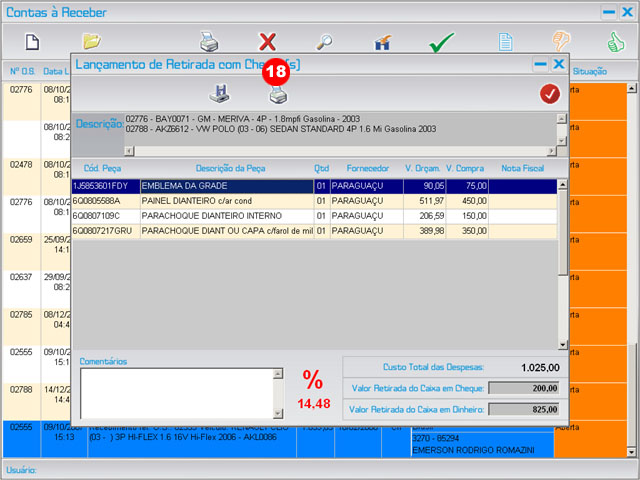Click the down arrow of the Descrição box scrollbar
This screenshot has height=480, width=640.
point(562,141)
